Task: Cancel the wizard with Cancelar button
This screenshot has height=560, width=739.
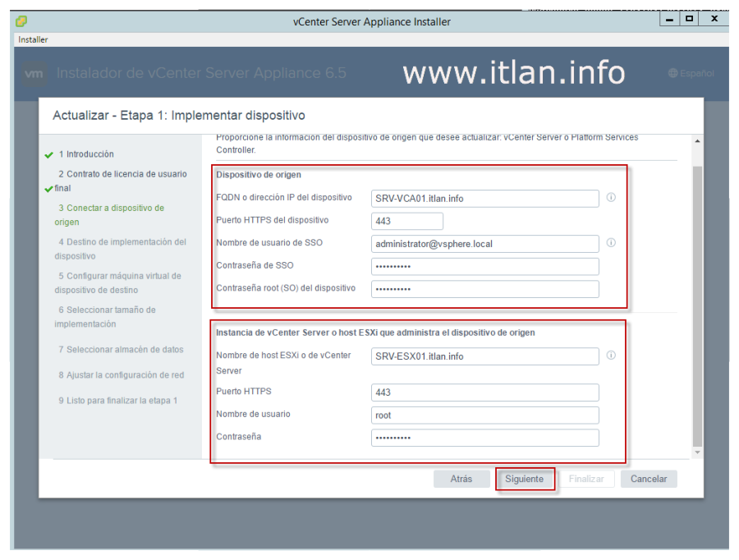Action: (649, 479)
